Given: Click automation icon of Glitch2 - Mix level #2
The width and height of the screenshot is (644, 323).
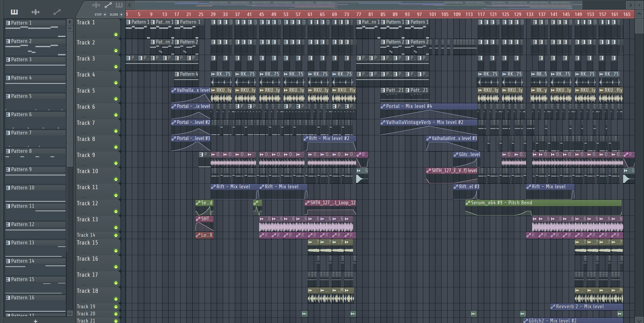Looking at the screenshot, I should 526,321.
